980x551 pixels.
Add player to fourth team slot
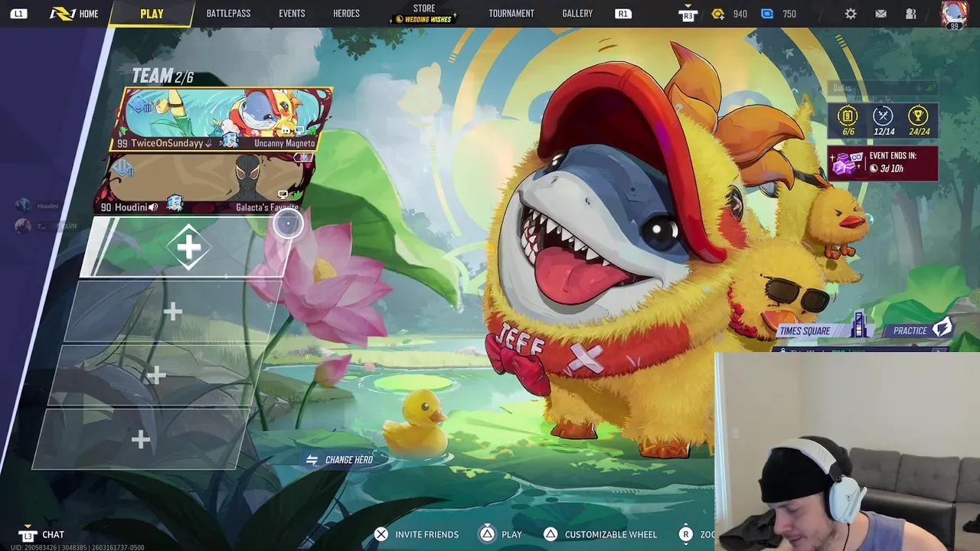point(173,311)
